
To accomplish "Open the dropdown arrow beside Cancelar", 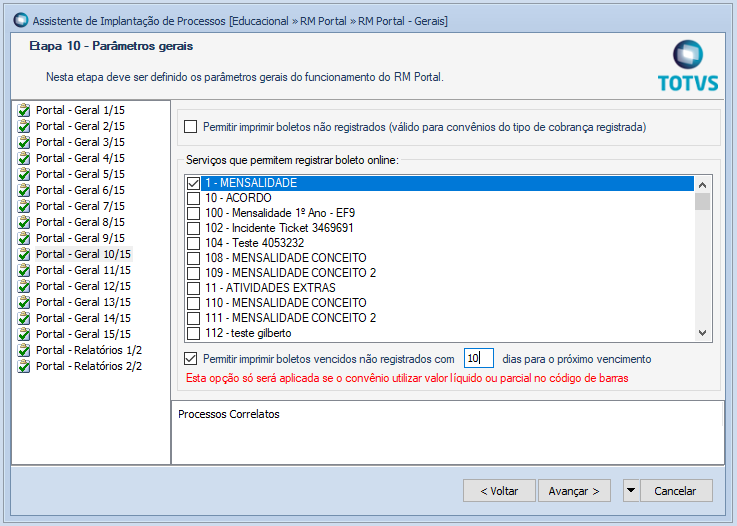I will click(631, 491).
